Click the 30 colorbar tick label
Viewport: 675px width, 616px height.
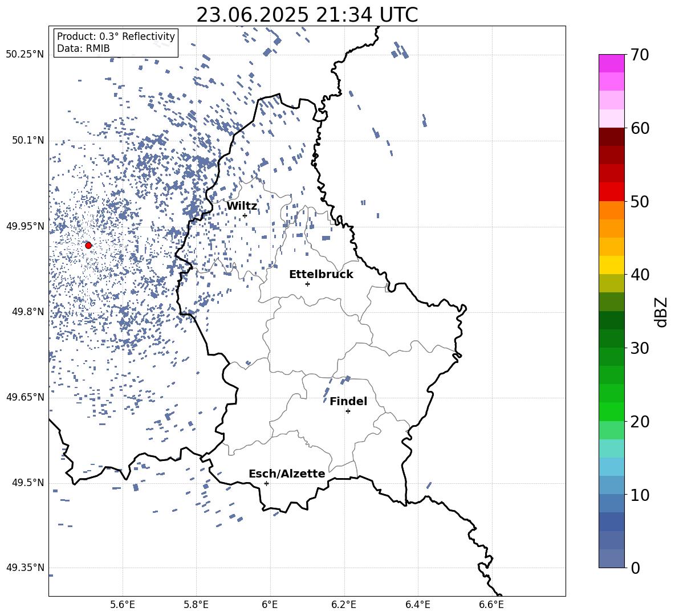(x=640, y=348)
